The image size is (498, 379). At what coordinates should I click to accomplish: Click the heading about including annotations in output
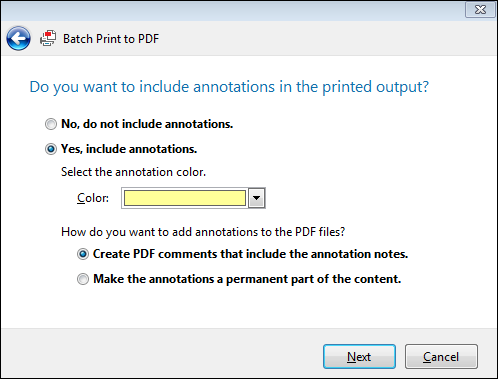[x=229, y=87]
